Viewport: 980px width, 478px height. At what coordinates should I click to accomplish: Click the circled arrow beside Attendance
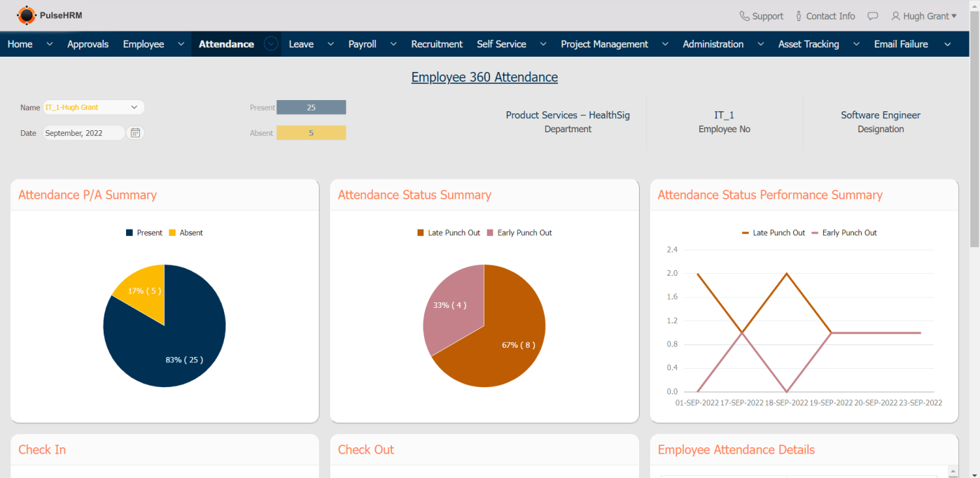tap(271, 44)
